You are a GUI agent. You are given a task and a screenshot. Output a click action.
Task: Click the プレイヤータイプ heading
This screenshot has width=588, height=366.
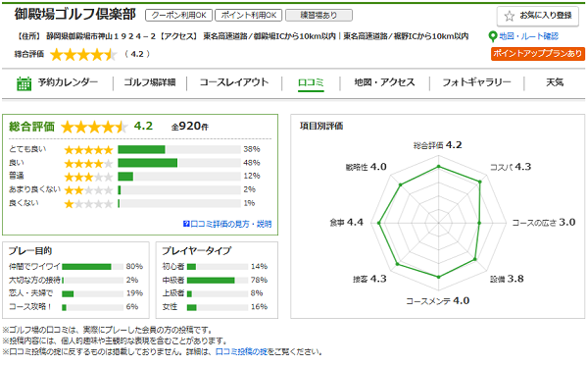[197, 251]
